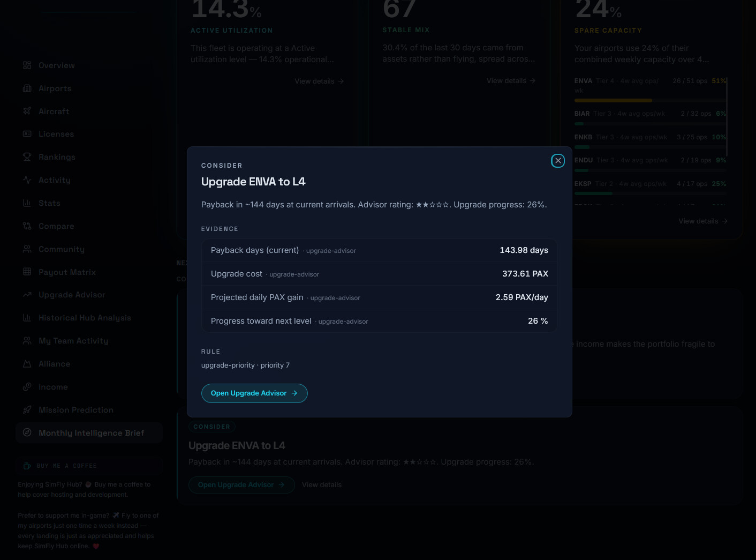
Task: Click the My Team Activity icon
Action: pyautogui.click(x=27, y=341)
